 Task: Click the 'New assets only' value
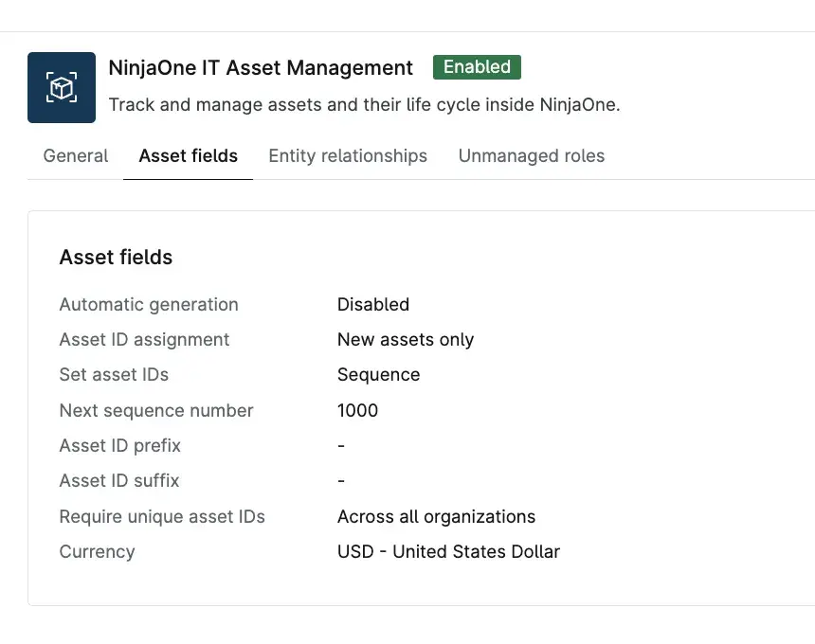pos(406,340)
